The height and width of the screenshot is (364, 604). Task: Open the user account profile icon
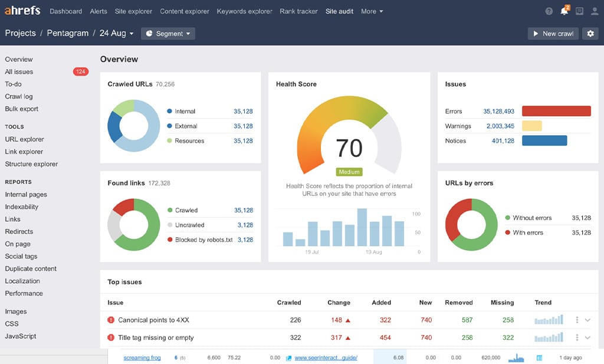593,11
